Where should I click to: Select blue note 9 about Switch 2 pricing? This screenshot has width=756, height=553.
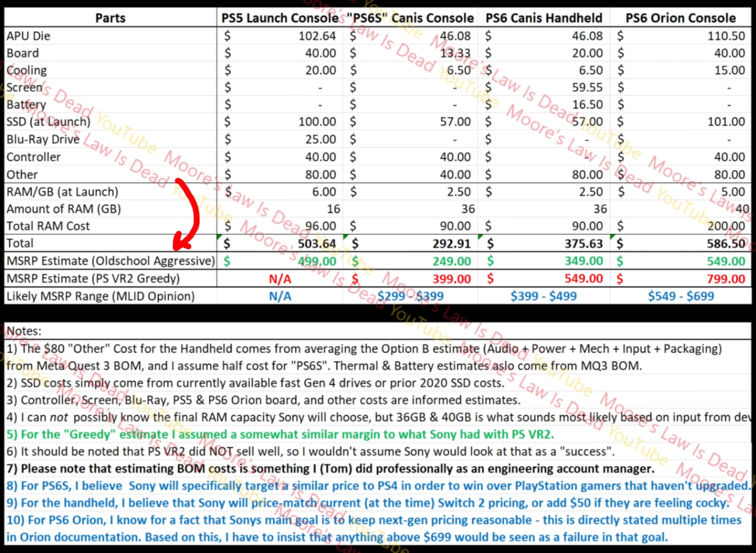click(x=368, y=503)
